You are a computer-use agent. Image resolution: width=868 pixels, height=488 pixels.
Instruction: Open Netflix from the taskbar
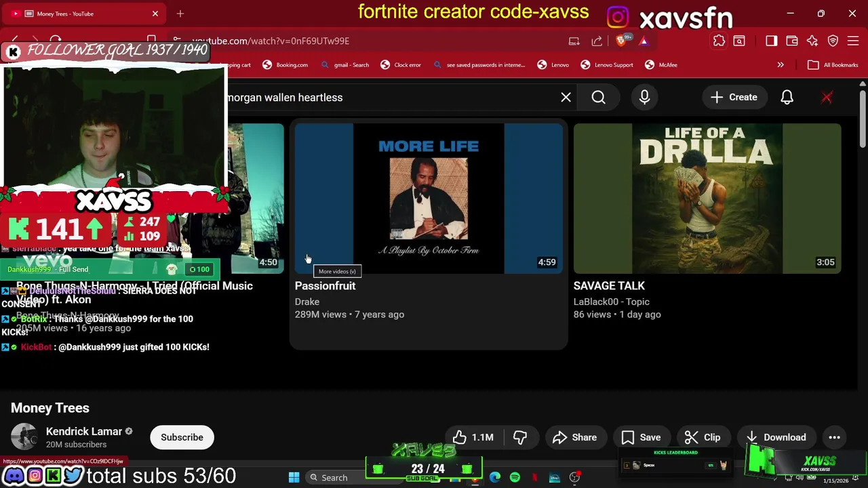[x=534, y=478]
